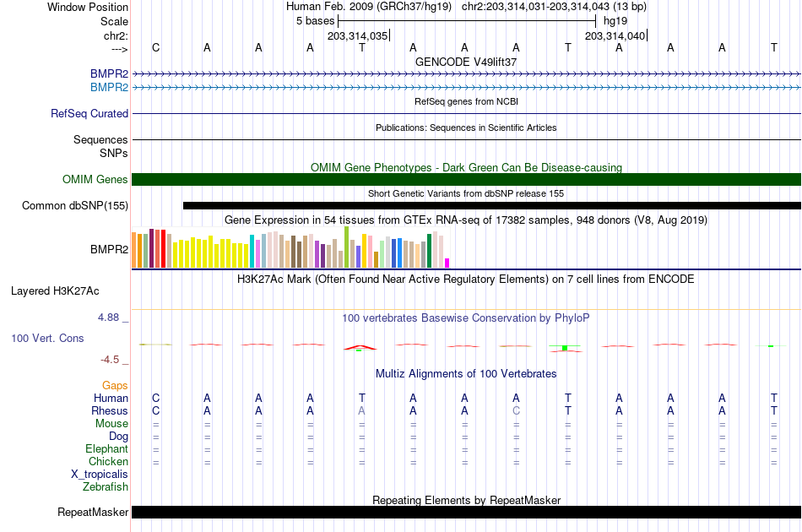802x532 pixels.
Task: Click the 4.88 upper PhyloP axis value
Action: point(108,318)
